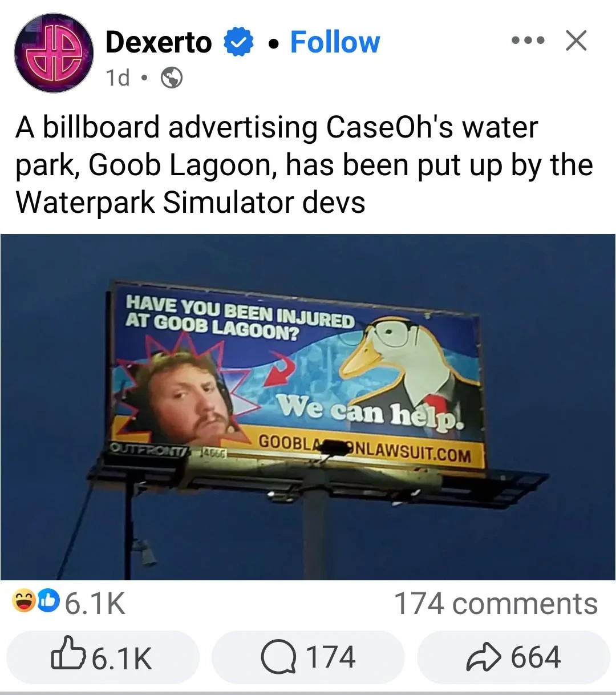
Task: Click the 664 share count label
Action: click(536, 657)
